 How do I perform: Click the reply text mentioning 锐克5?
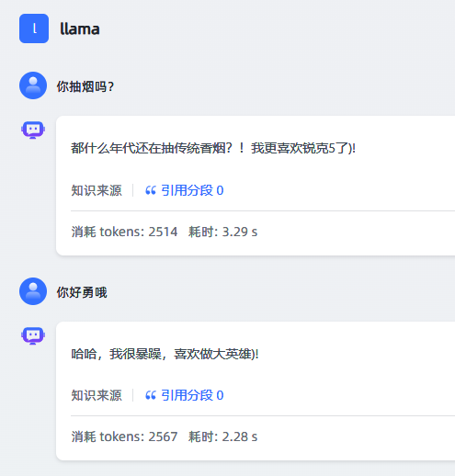click(213, 148)
